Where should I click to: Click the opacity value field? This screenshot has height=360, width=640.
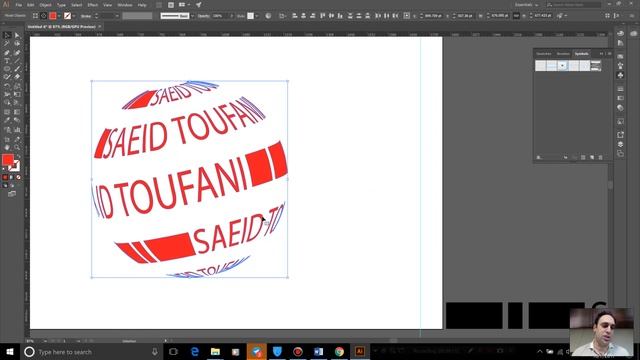point(220,16)
